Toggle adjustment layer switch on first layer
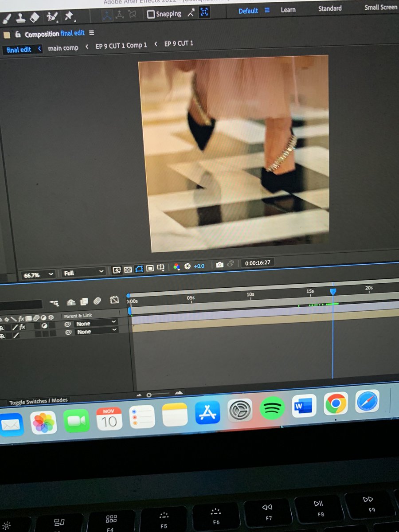 [44, 326]
